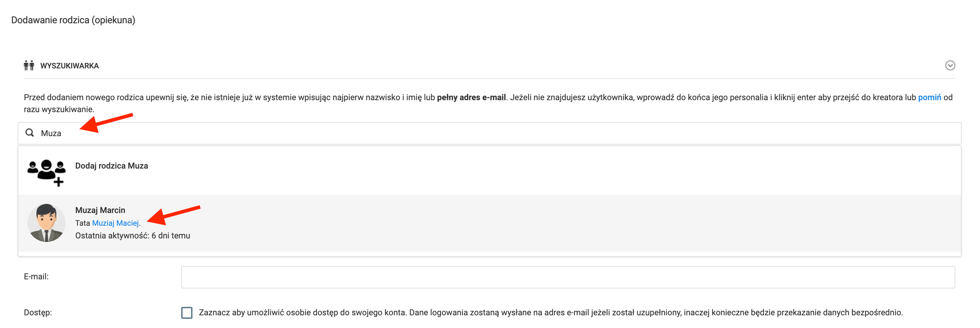Click the parents icon beside WYSZUKIWARKA
The image size is (980, 328).
pos(29,66)
